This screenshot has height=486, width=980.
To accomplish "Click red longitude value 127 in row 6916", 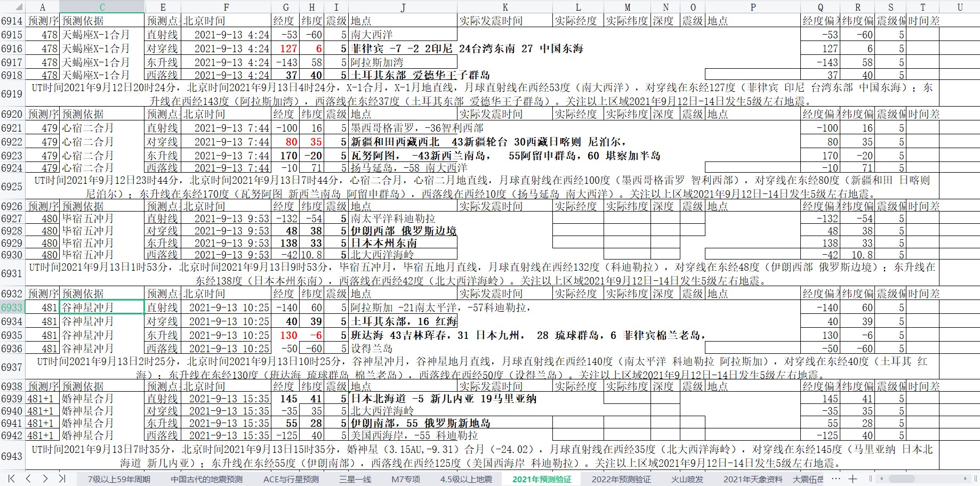I will tap(285, 48).
